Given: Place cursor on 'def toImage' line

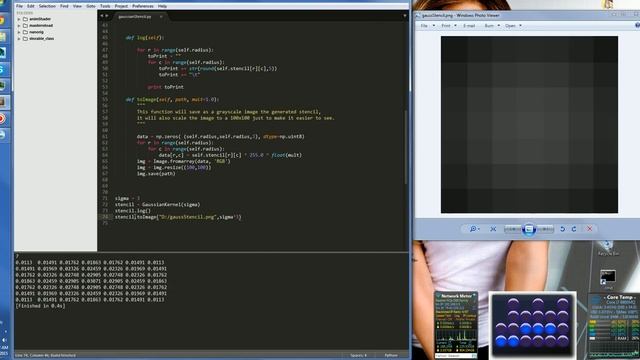Looking at the screenshot, I should (x=173, y=99).
